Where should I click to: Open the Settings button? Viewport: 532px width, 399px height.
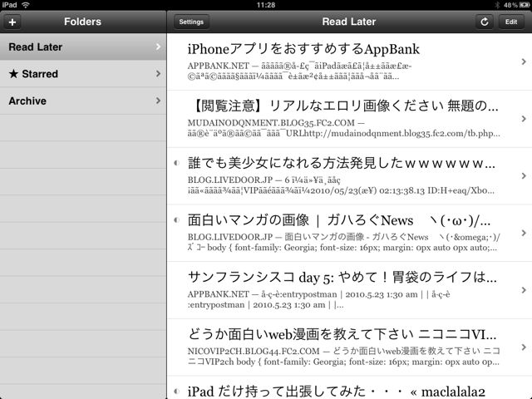[x=191, y=22]
